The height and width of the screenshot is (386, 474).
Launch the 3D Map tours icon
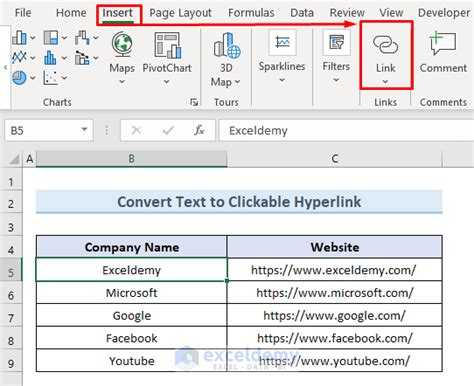pyautogui.click(x=227, y=45)
